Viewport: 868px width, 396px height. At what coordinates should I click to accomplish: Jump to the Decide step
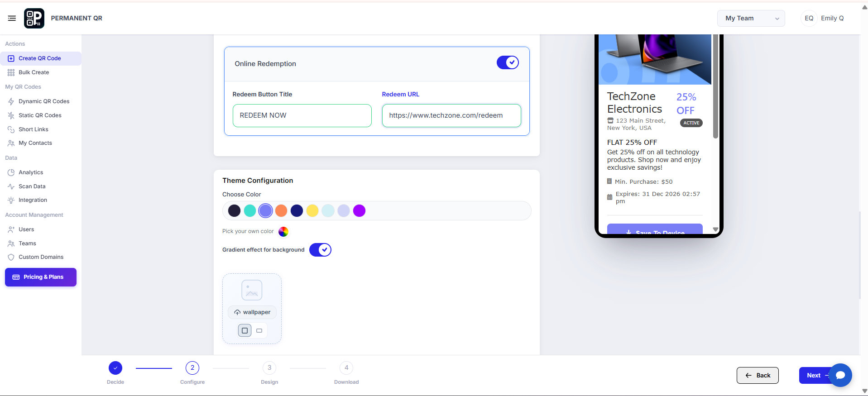point(115,368)
